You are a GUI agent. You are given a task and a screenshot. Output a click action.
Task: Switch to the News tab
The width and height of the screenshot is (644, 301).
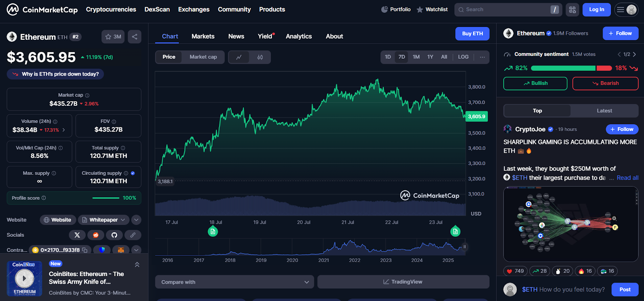[x=236, y=36]
